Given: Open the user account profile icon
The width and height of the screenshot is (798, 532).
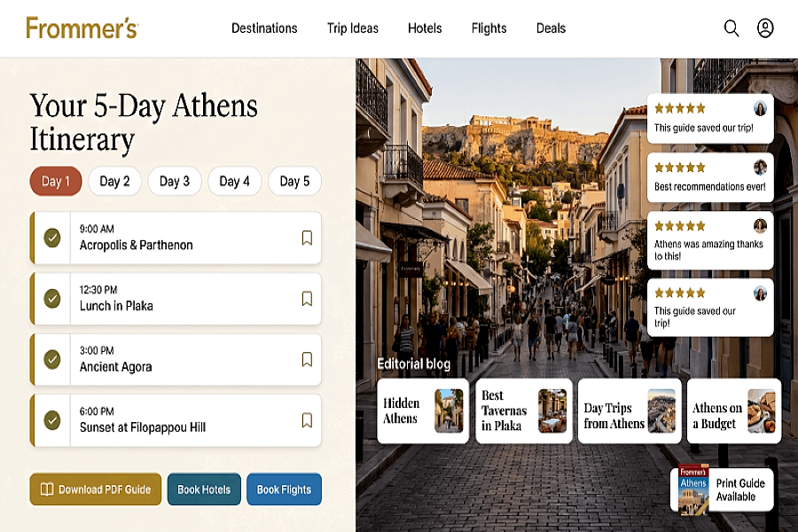Looking at the screenshot, I should tap(765, 28).
